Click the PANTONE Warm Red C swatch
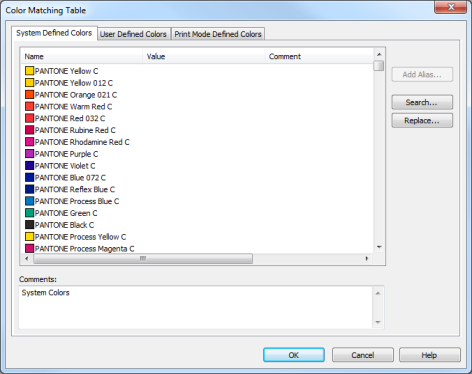The height and width of the screenshot is (374, 472). point(30,106)
